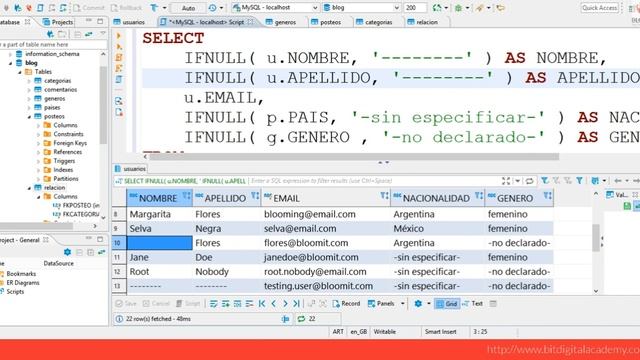
Task: Click the Panels button
Action: click(x=381, y=304)
